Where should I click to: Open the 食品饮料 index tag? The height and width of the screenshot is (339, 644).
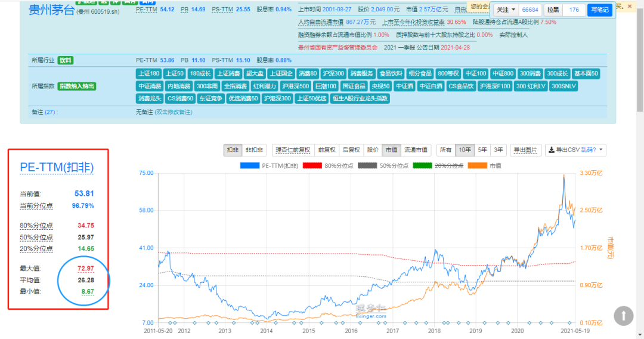(x=391, y=73)
